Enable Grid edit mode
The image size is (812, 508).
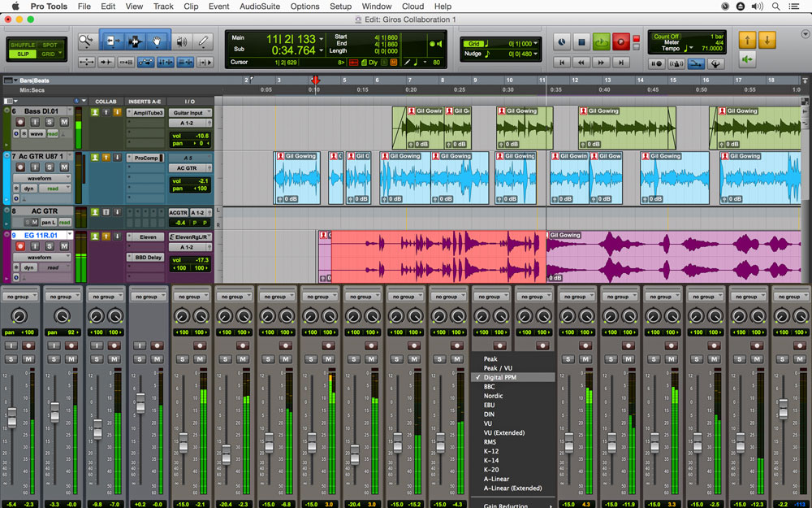(48, 54)
